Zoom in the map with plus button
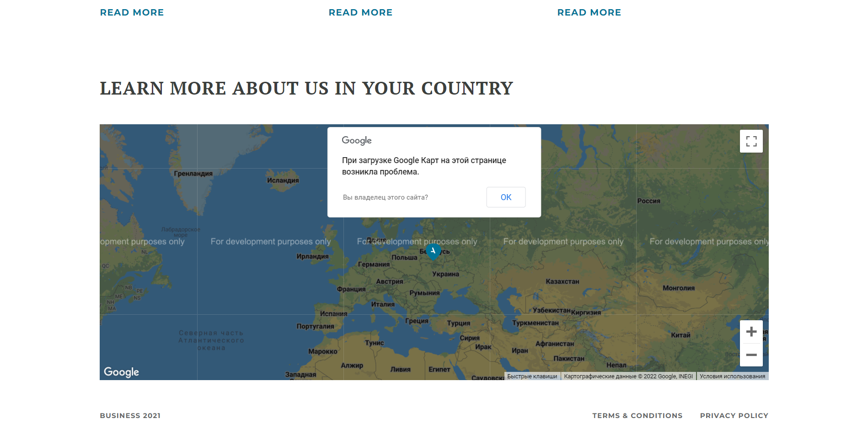The width and height of the screenshot is (868, 429). coord(751,332)
